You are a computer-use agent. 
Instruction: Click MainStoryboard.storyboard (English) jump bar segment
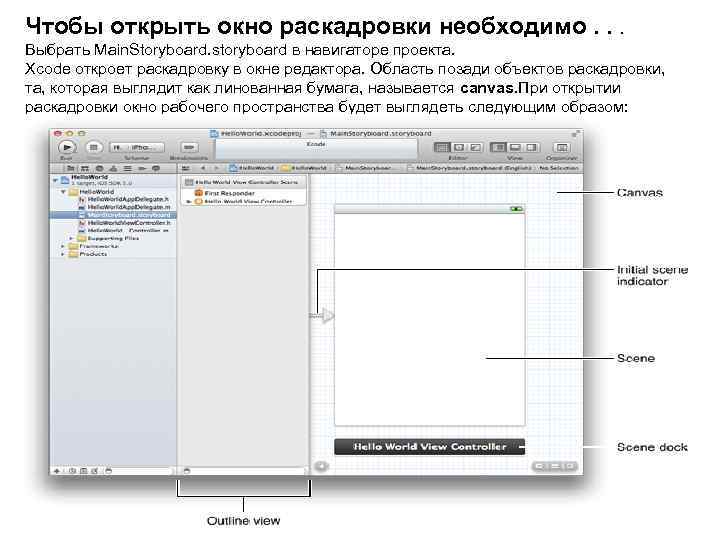click(470, 168)
